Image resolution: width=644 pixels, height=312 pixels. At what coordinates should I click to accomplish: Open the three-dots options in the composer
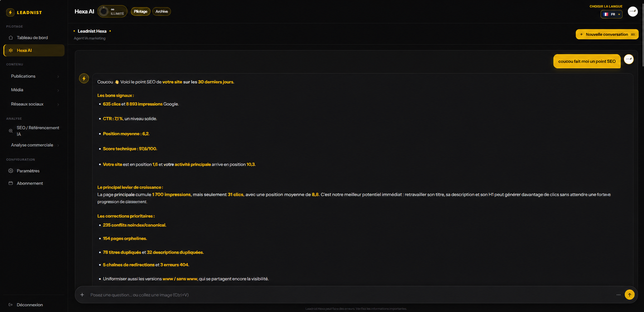coord(619,295)
